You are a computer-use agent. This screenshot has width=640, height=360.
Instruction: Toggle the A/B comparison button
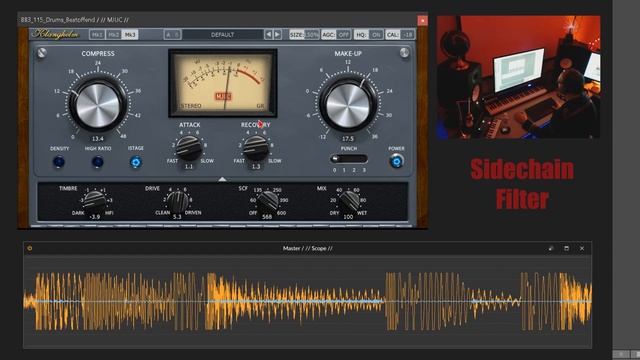[172, 35]
